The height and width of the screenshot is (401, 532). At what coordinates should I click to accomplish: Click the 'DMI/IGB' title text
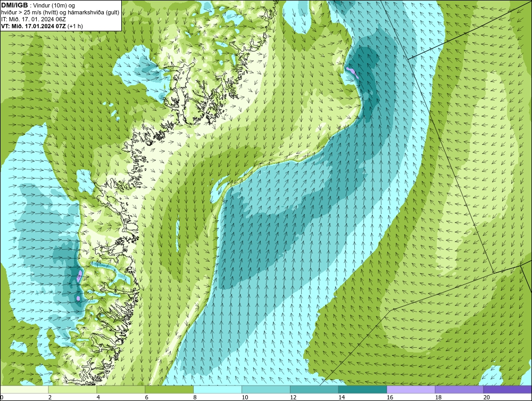click(x=14, y=5)
